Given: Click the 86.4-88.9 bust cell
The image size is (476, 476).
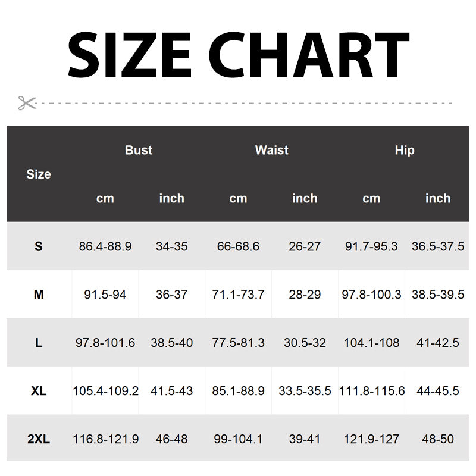Looking at the screenshot, I should coord(105,246).
